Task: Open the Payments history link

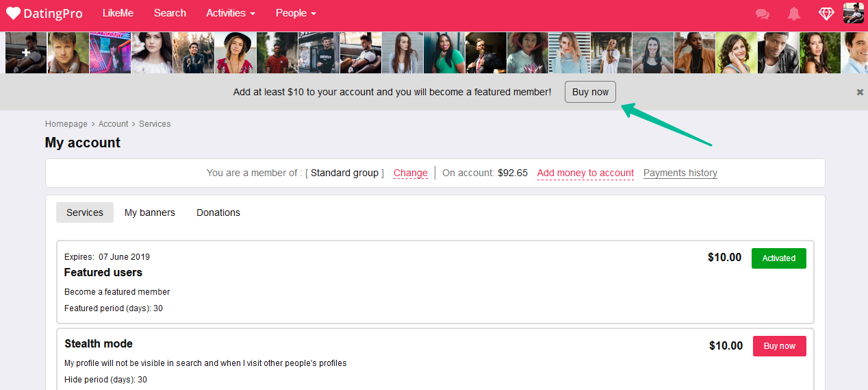Action: (x=680, y=173)
